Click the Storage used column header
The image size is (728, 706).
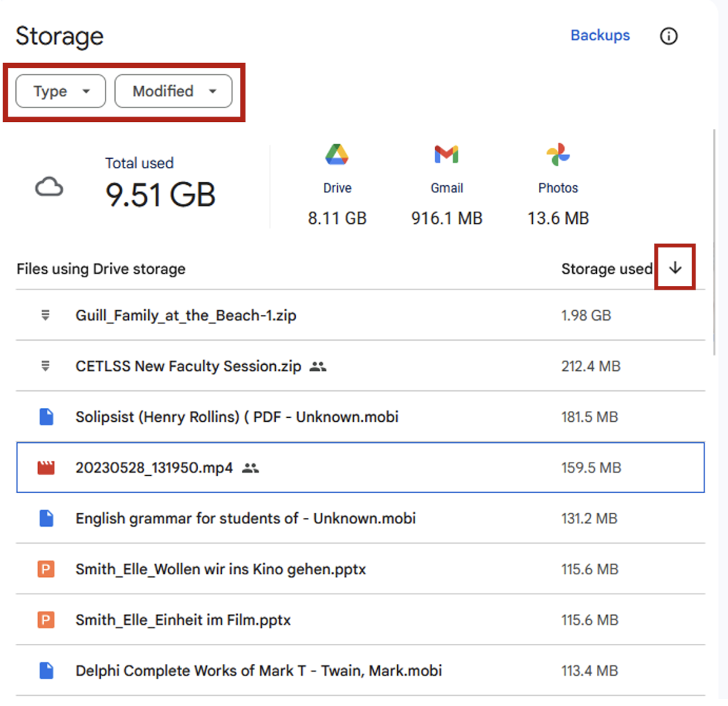[607, 268]
